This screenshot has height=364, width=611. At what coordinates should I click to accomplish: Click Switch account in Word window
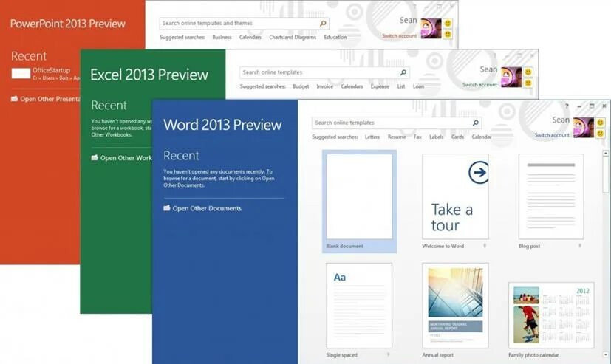[x=552, y=135]
